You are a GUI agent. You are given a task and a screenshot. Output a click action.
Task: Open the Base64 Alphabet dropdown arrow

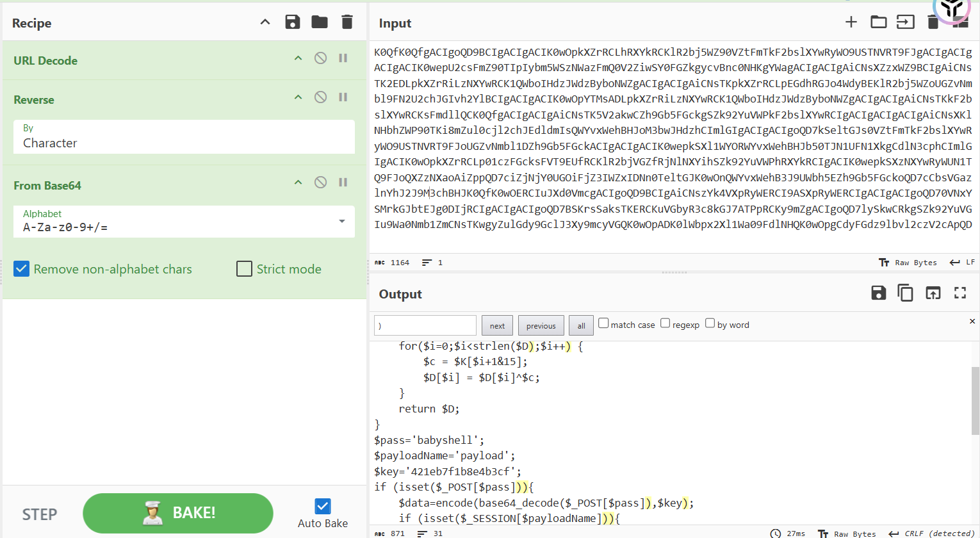point(342,222)
